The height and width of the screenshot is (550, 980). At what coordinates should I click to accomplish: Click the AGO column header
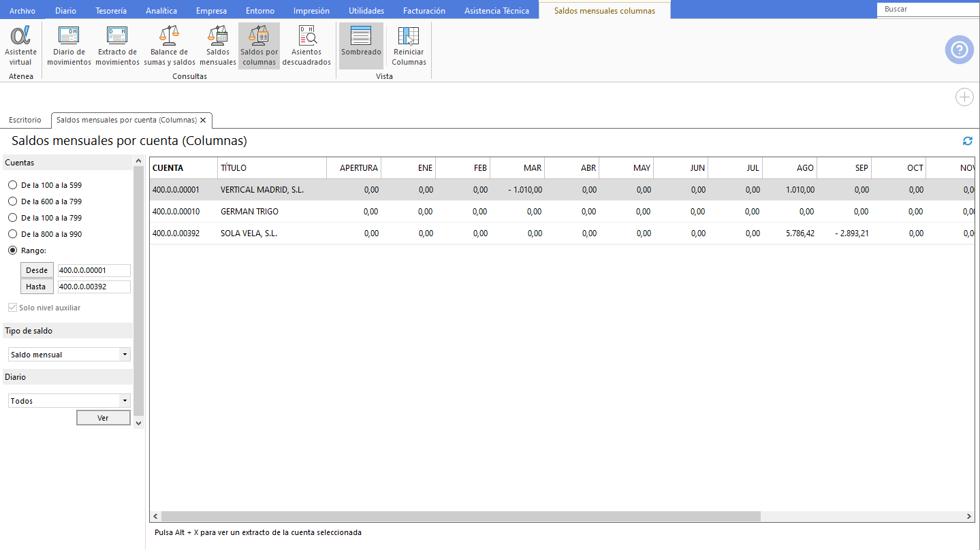[790, 168]
